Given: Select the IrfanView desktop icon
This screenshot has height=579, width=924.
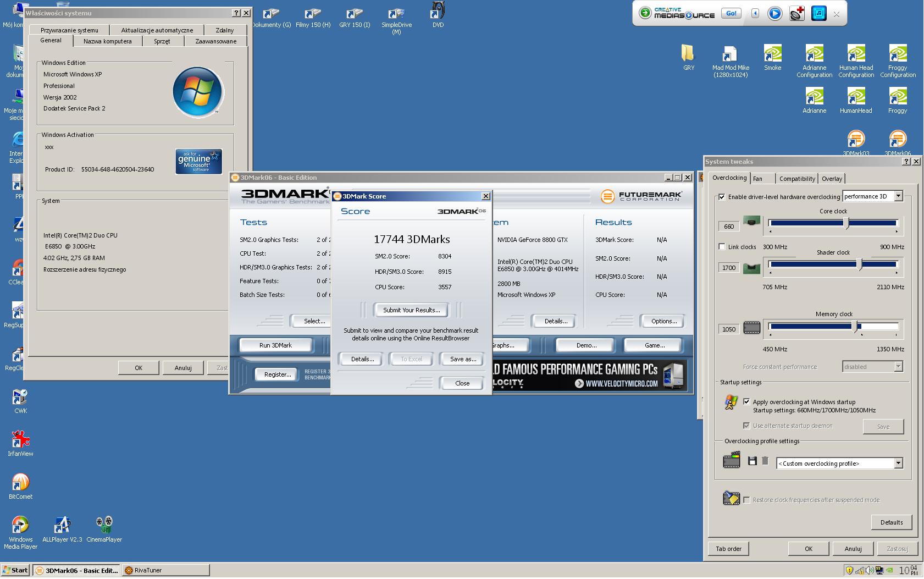Looking at the screenshot, I should point(20,443).
